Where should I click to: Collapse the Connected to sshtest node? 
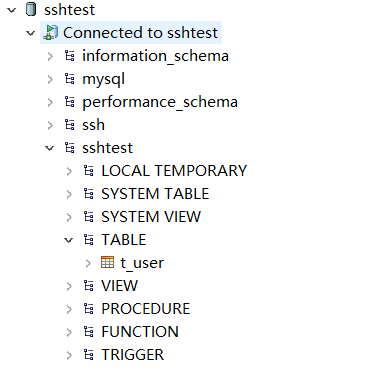(31, 33)
